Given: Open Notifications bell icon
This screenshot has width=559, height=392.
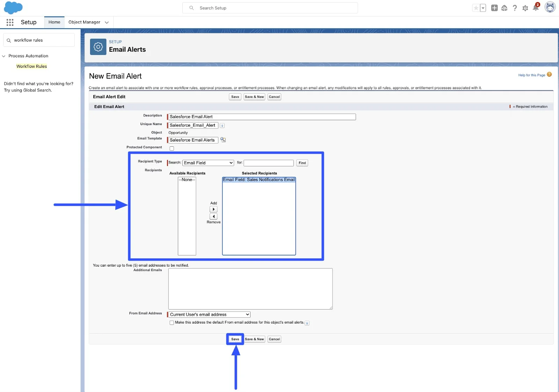Looking at the screenshot, I should pyautogui.click(x=536, y=7).
